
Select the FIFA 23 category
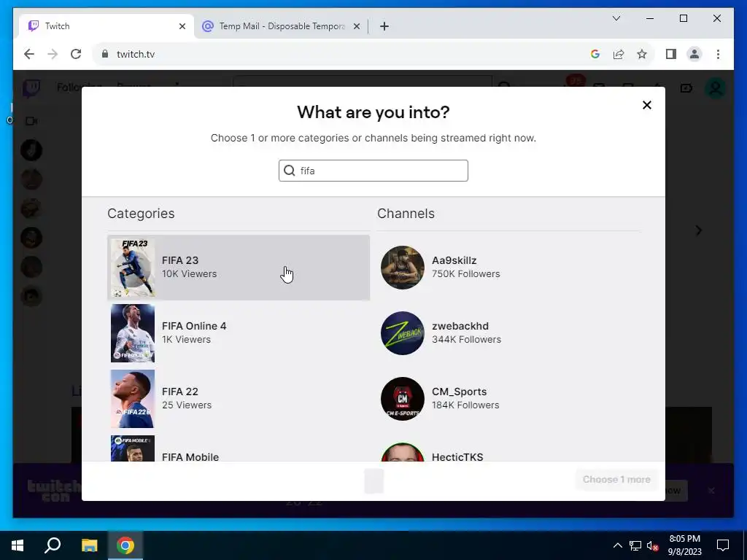pos(239,268)
